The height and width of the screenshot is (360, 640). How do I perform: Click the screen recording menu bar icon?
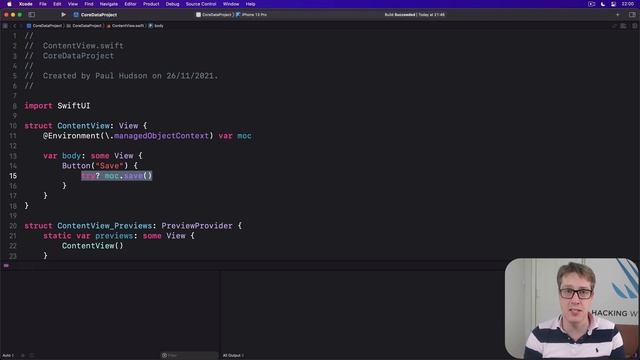click(591, 4)
